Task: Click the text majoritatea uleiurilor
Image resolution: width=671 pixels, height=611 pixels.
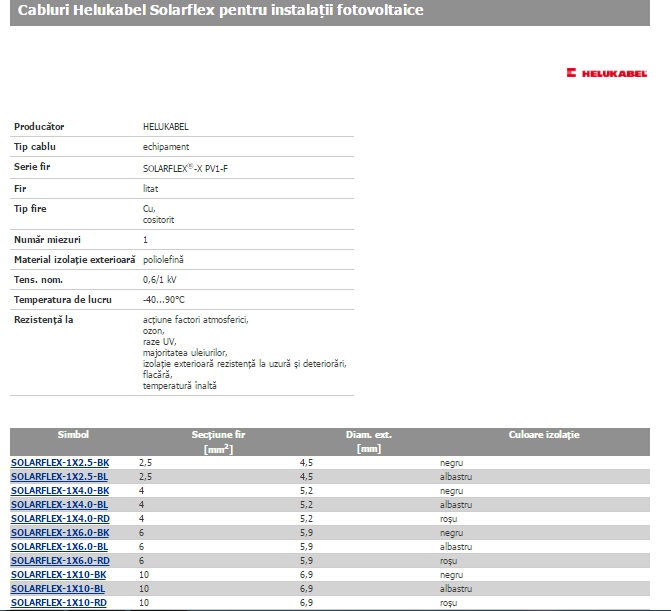Action: point(185,353)
